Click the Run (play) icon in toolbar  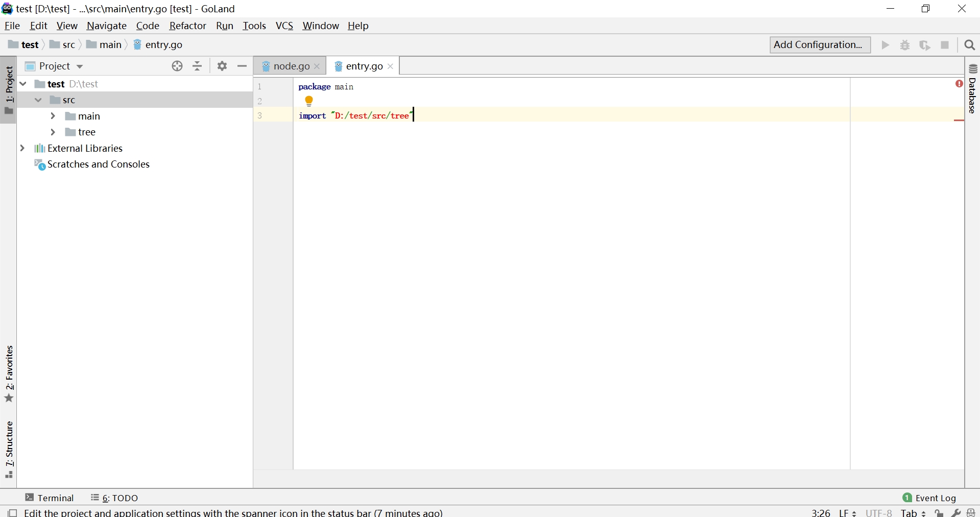[x=886, y=45]
